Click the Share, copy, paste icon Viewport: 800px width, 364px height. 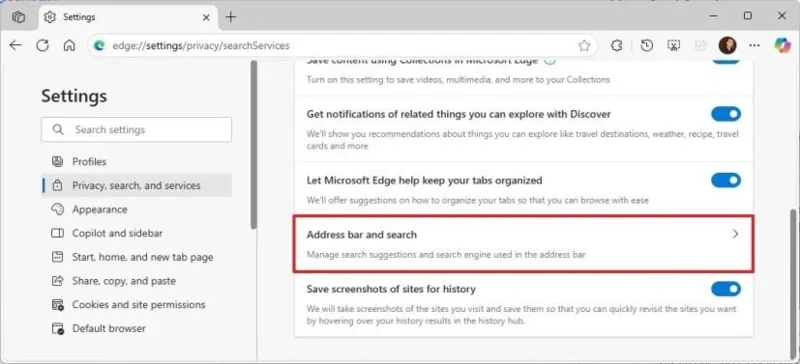[x=58, y=281]
